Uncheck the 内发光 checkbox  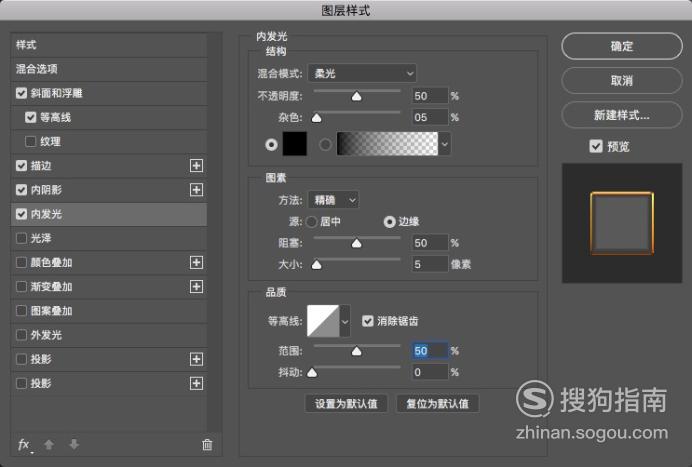click(x=21, y=215)
